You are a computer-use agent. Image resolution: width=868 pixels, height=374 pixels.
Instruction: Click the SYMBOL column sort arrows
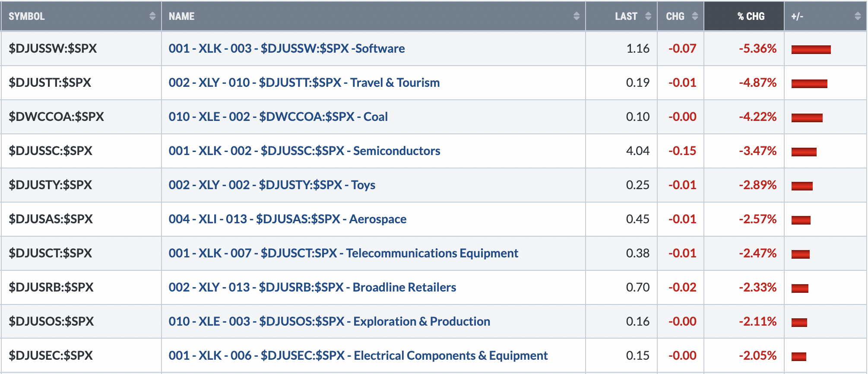pyautogui.click(x=152, y=16)
